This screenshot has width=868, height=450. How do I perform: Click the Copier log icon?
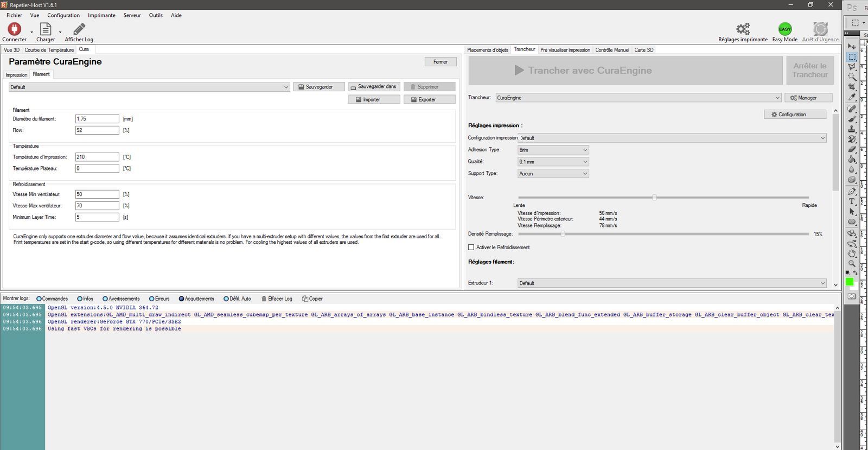click(305, 299)
